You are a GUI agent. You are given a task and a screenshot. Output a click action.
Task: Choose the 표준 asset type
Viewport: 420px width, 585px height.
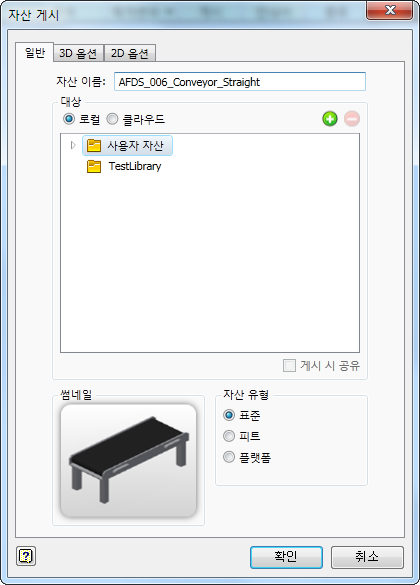[229, 415]
